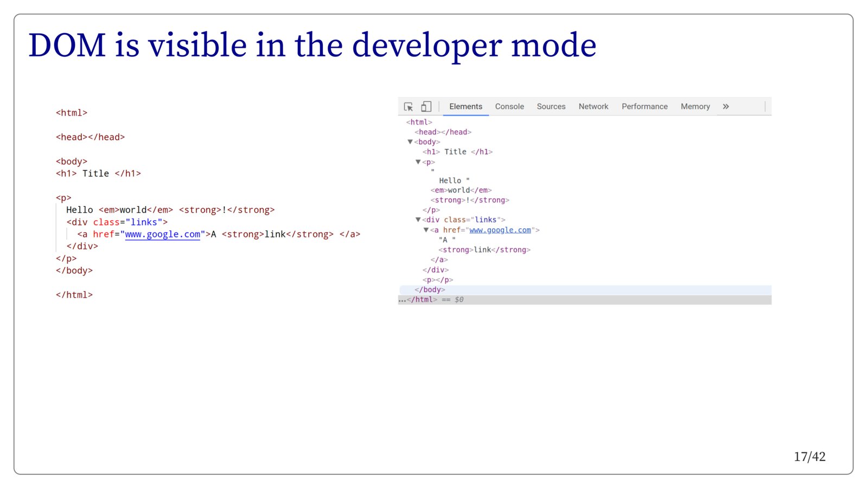Open the Sources tab
Viewport: 868px width, 489px height.
(x=551, y=107)
